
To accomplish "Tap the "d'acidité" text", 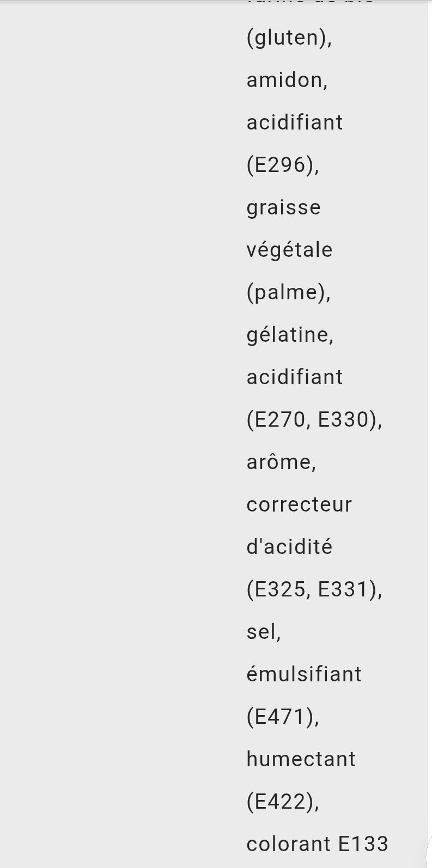I will tap(289, 547).
